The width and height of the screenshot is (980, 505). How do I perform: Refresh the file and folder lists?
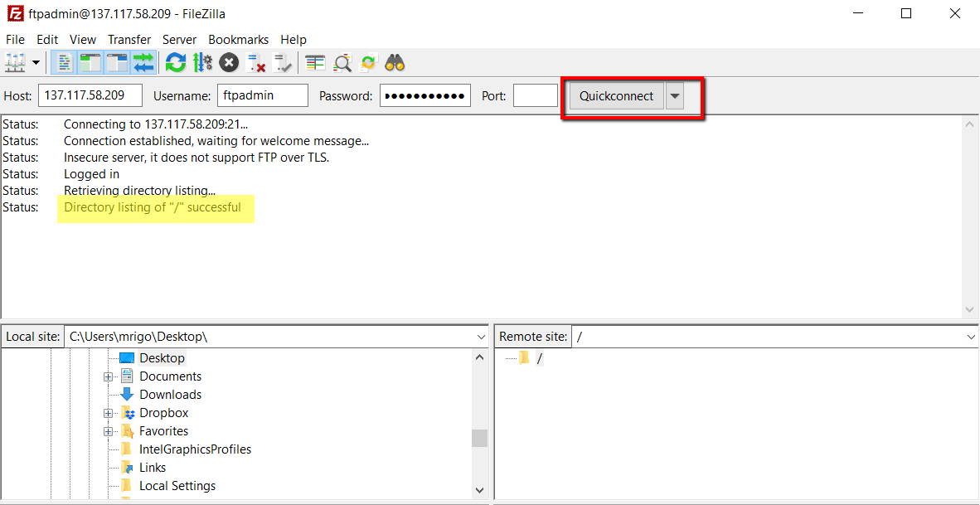point(176,62)
